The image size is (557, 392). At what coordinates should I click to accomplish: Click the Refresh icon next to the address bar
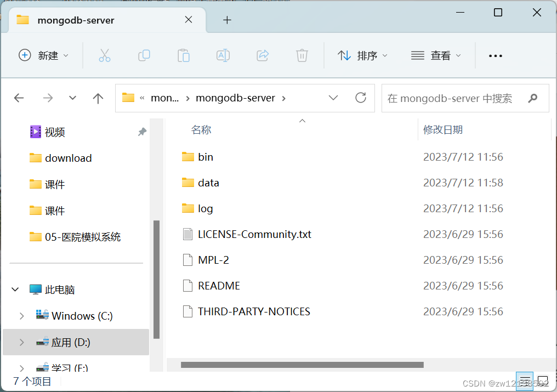coord(360,98)
